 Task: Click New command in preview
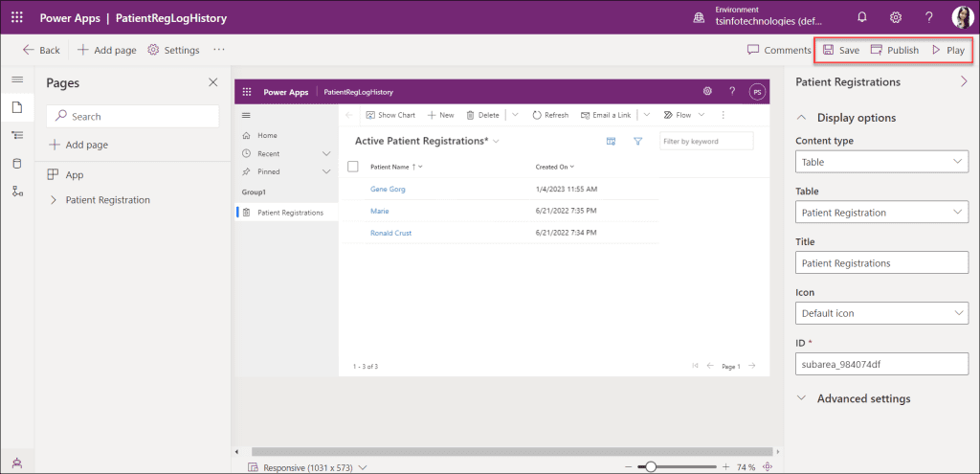[x=440, y=115]
